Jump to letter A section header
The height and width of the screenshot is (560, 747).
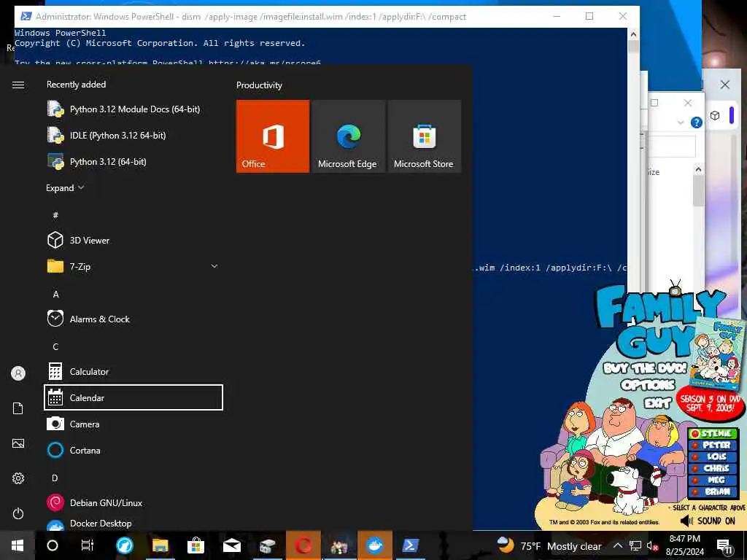coord(55,295)
